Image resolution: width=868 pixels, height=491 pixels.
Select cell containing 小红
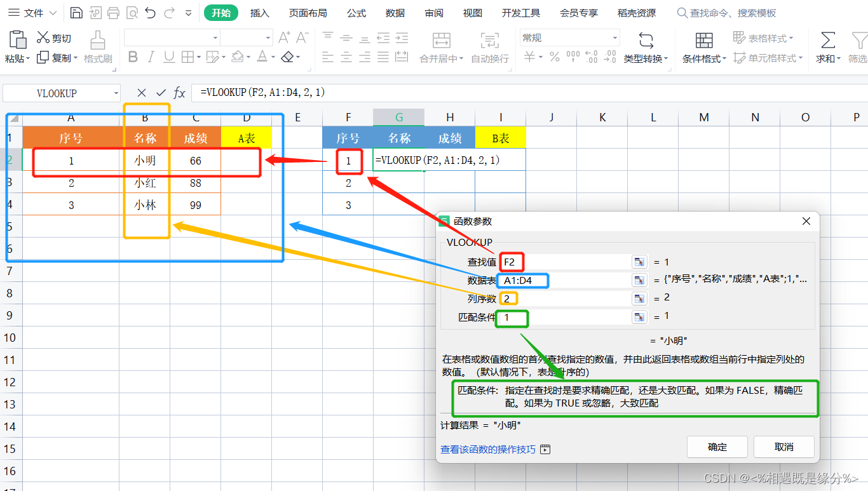tap(145, 183)
